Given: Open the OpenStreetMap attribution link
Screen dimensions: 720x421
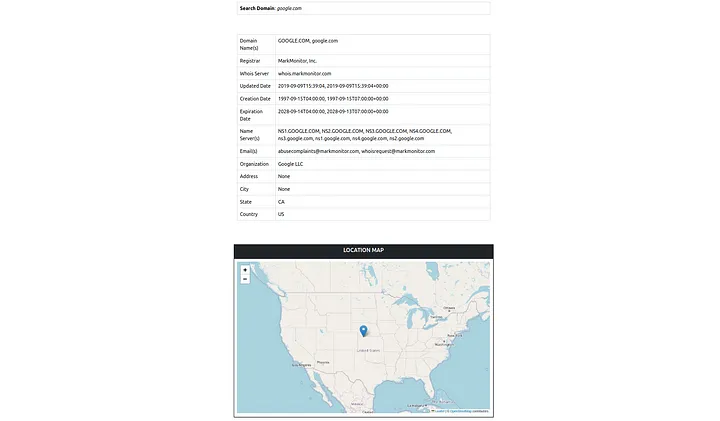Looking at the screenshot, I should coord(461,411).
